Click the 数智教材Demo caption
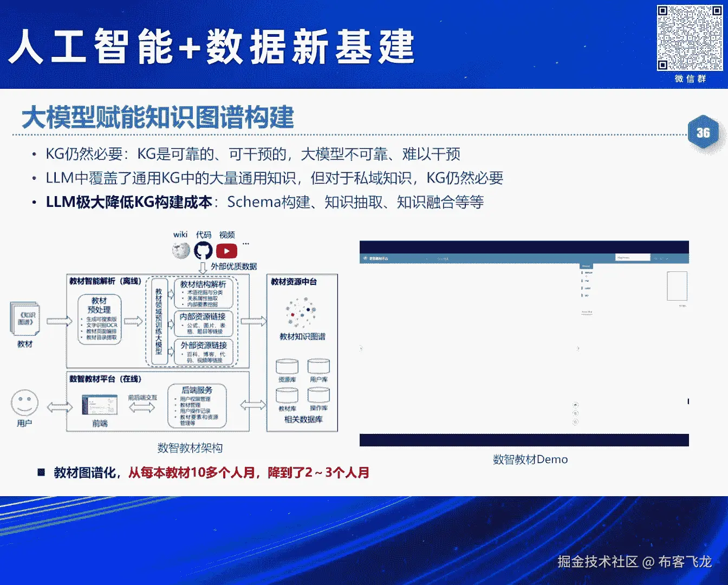Viewport: 728px width, 585px height. tap(530, 459)
